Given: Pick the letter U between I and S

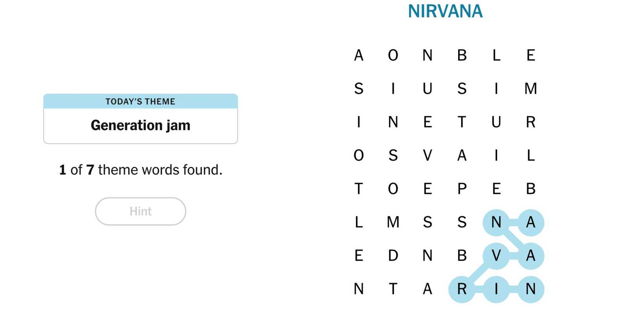Looking at the screenshot, I should [427, 89].
